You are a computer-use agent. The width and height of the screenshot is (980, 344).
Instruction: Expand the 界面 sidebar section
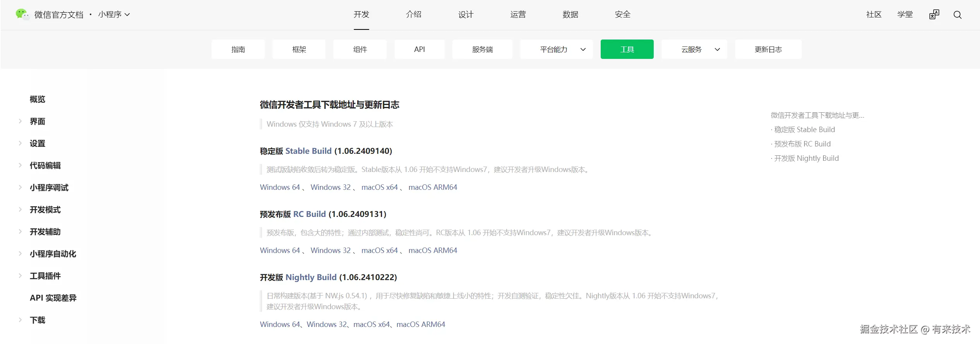pos(20,121)
